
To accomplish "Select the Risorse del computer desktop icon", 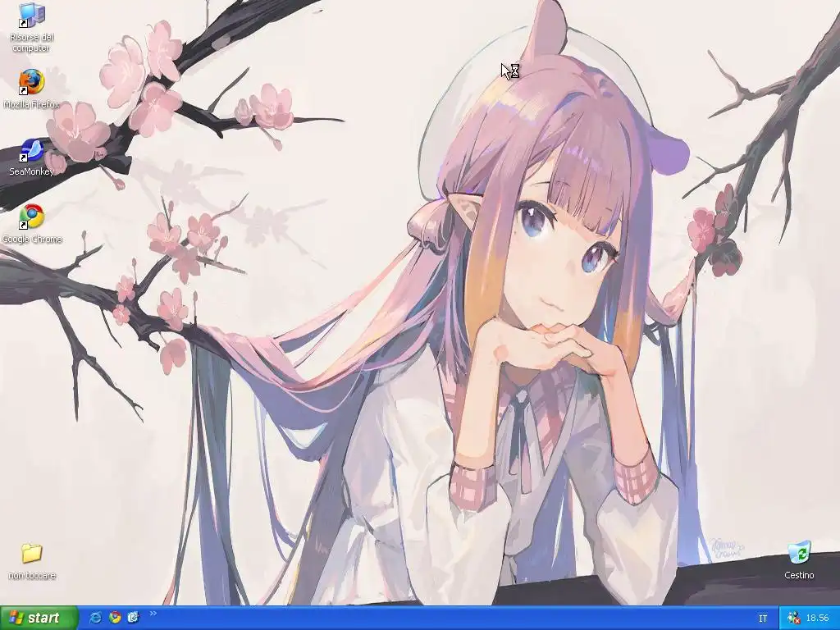I will tap(32, 27).
